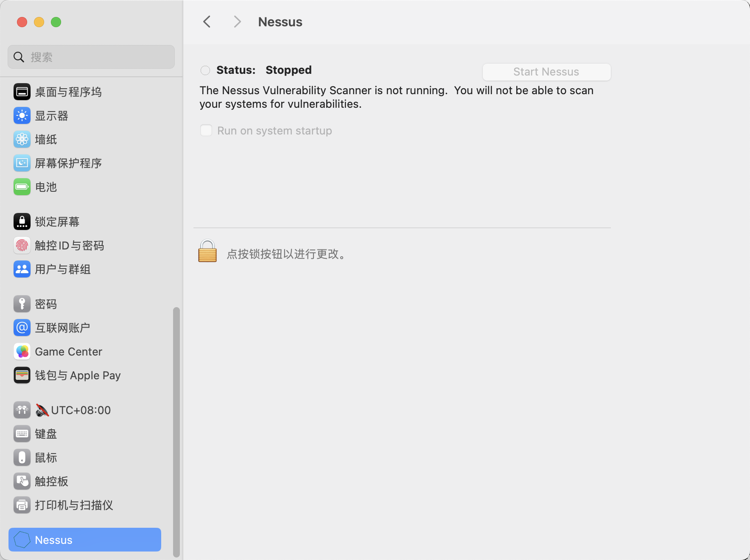Open the Trackpad (触控板) icon
The width and height of the screenshot is (750, 560).
tap(22, 482)
